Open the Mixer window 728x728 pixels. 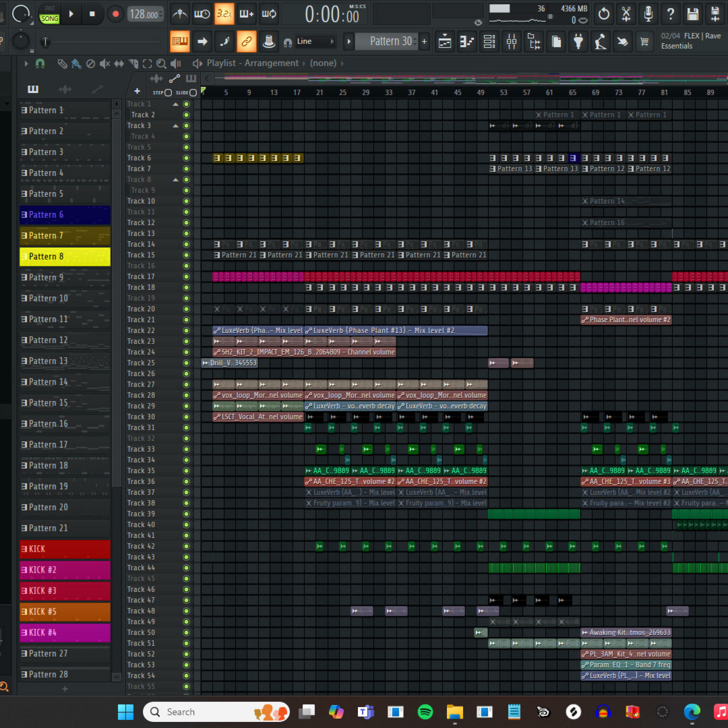click(x=511, y=41)
